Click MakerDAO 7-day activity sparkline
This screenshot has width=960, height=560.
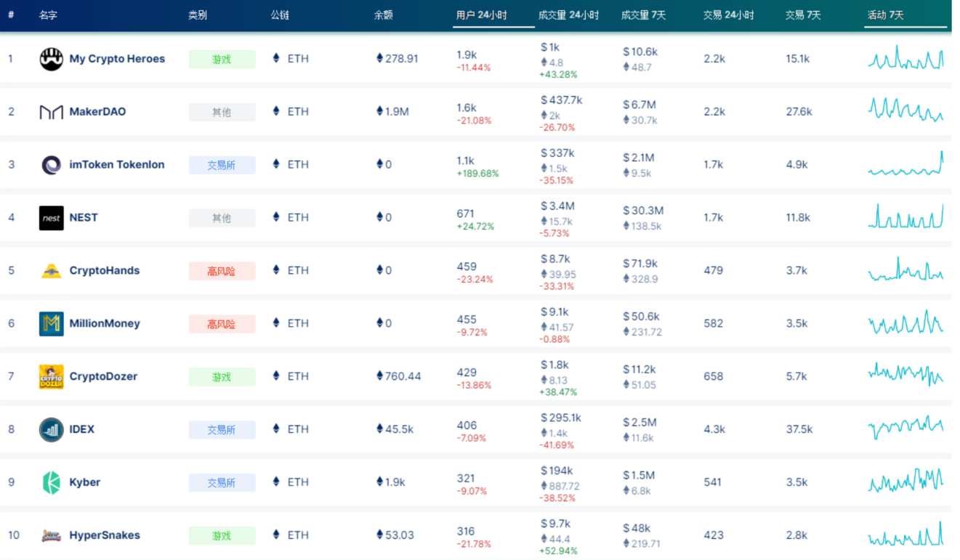pyautogui.click(x=905, y=110)
